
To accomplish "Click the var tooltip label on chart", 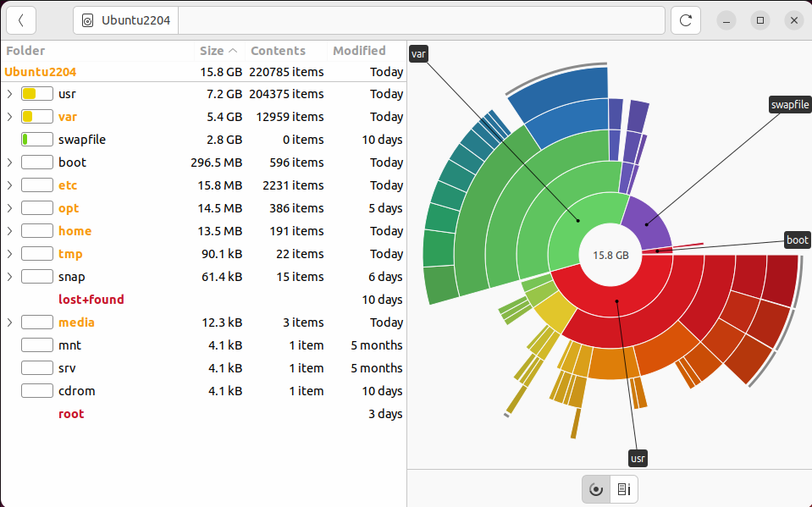I will [x=418, y=54].
